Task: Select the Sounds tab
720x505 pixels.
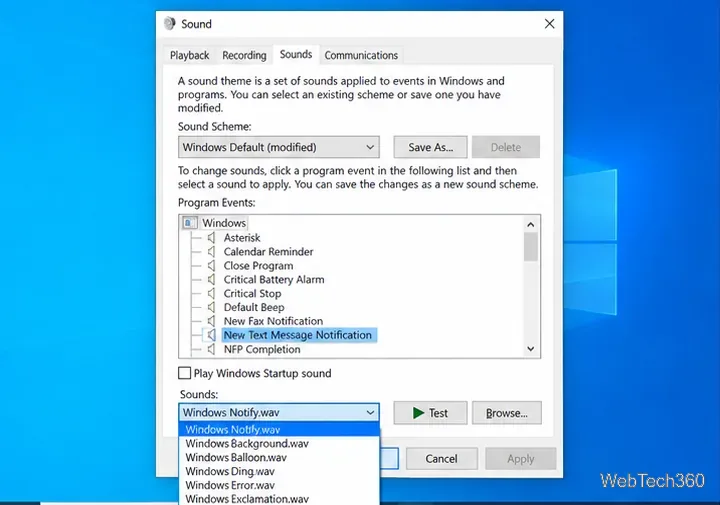Action: pyautogui.click(x=296, y=54)
